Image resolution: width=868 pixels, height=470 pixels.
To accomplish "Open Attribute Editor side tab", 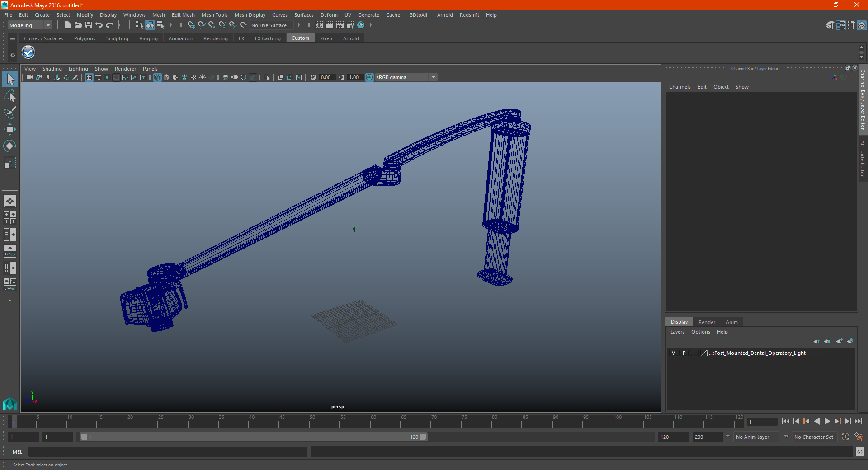I will pyautogui.click(x=863, y=158).
